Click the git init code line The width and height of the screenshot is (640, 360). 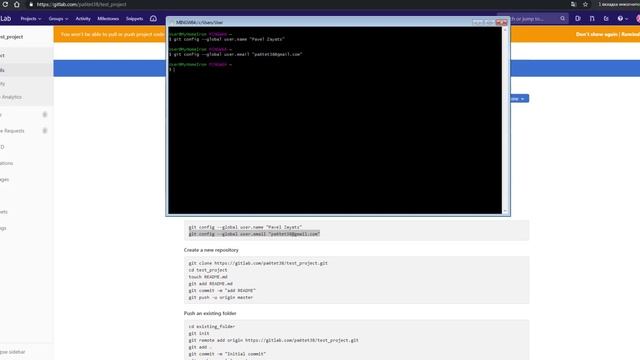pyautogui.click(x=199, y=333)
